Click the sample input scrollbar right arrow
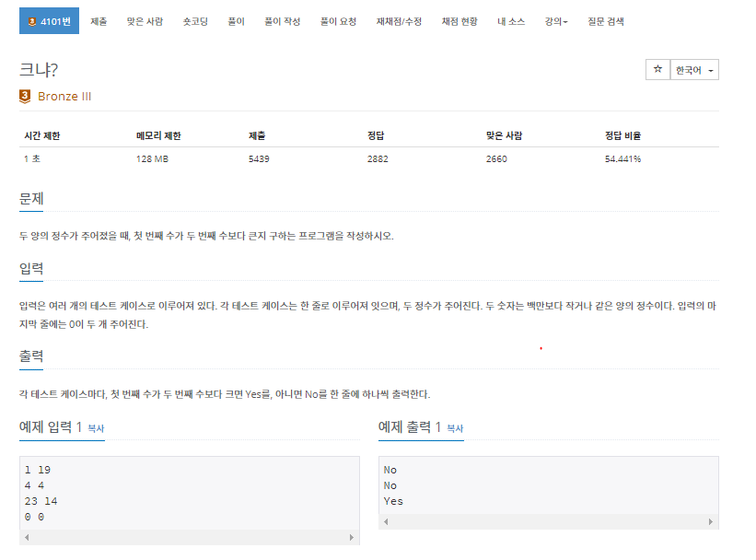Image resolution: width=756 pixels, height=560 pixels. 352,537
